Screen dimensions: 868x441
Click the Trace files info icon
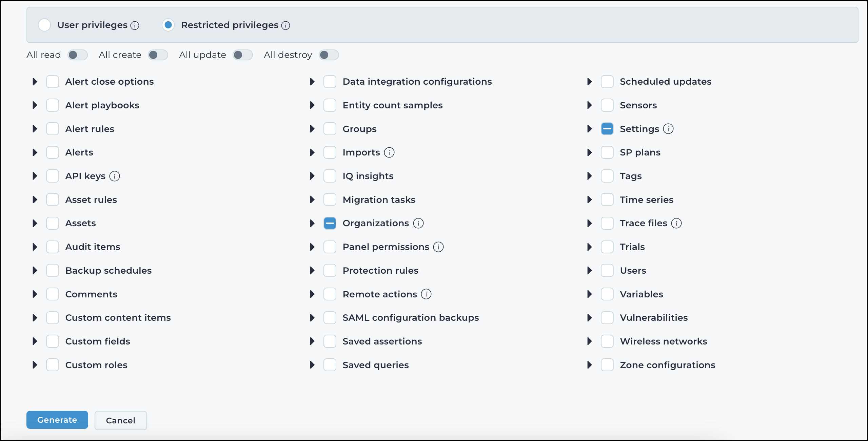coord(676,223)
